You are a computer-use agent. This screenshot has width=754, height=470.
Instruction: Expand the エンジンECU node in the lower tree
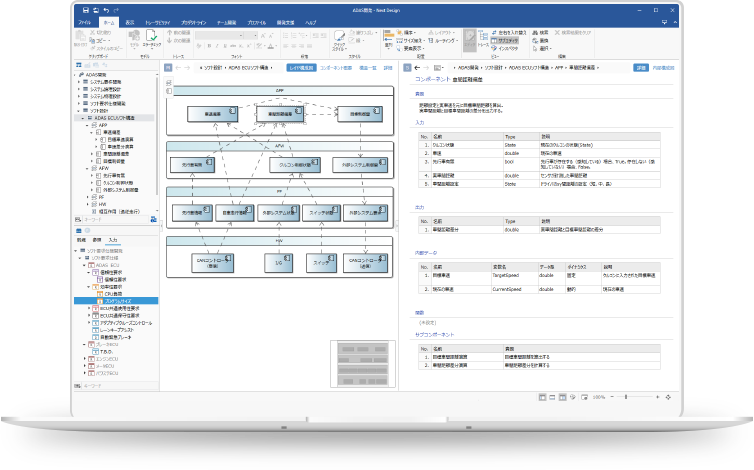tap(85, 359)
